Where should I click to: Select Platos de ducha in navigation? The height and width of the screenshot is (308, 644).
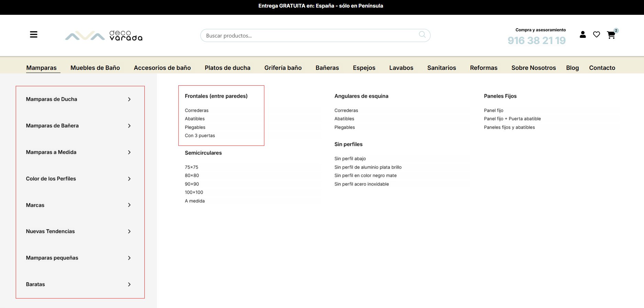(227, 68)
